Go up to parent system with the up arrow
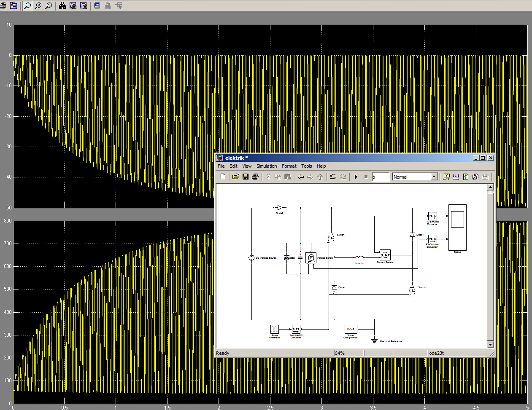Screen dimensions: 532x410 320,177
